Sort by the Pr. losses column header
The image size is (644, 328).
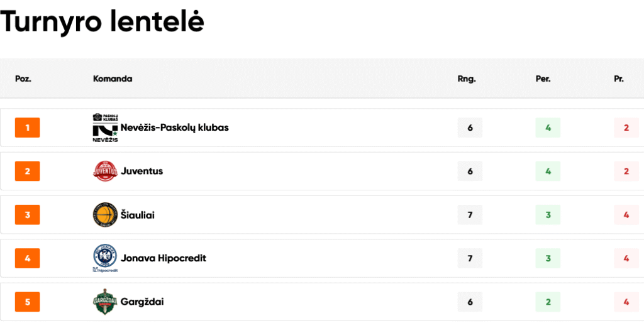(x=619, y=79)
